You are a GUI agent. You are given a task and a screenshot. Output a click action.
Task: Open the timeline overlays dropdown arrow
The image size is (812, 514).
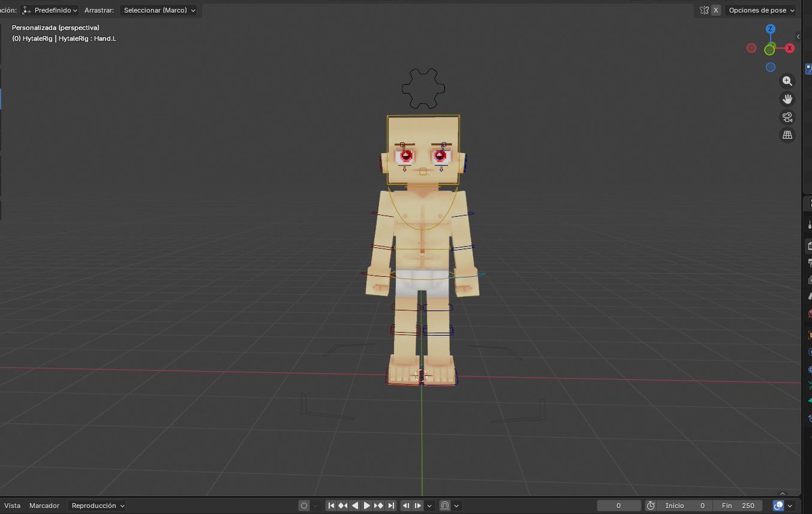click(790, 505)
